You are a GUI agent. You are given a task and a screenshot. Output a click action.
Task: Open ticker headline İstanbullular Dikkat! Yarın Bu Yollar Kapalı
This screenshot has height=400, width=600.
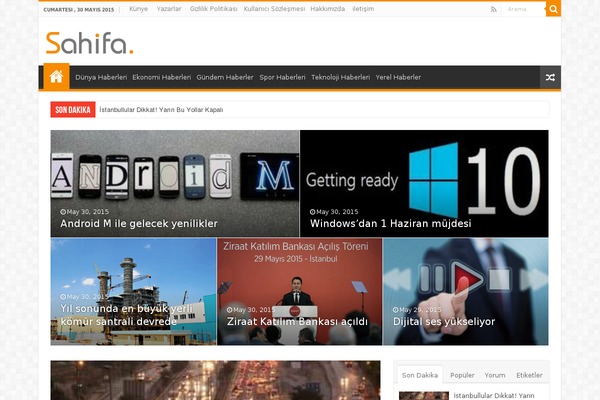[161, 110]
